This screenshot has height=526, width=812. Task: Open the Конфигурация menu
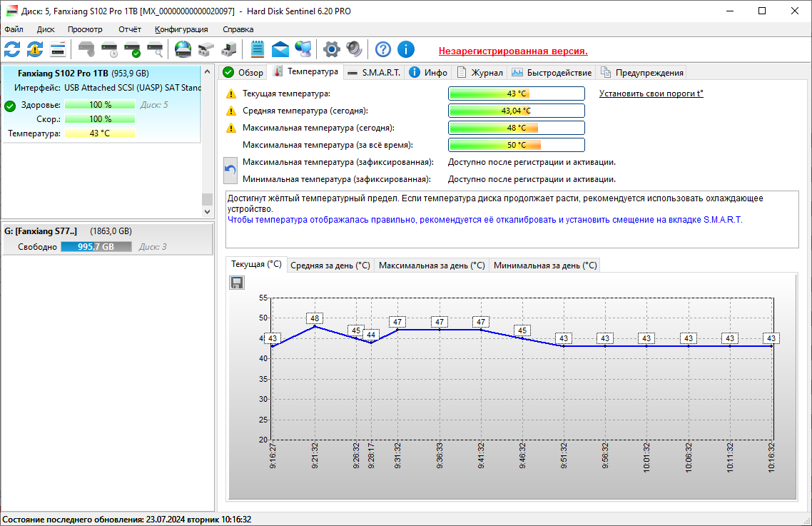pyautogui.click(x=181, y=29)
